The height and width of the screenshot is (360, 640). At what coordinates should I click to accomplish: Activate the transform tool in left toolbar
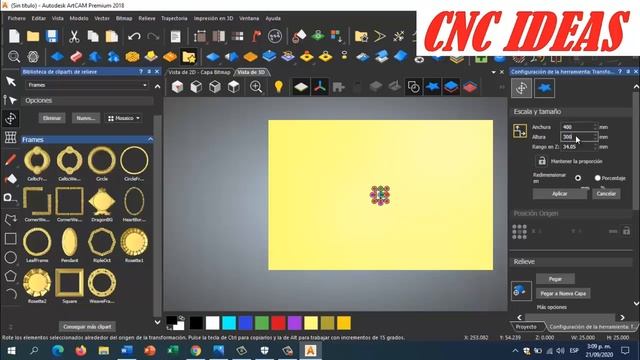(x=10, y=118)
